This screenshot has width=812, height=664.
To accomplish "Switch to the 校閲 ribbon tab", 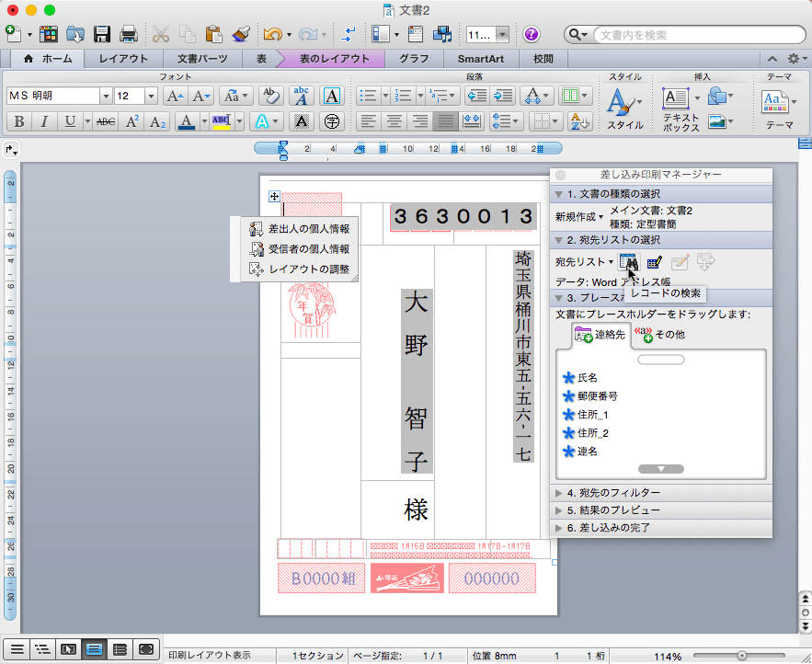I will click(x=543, y=59).
